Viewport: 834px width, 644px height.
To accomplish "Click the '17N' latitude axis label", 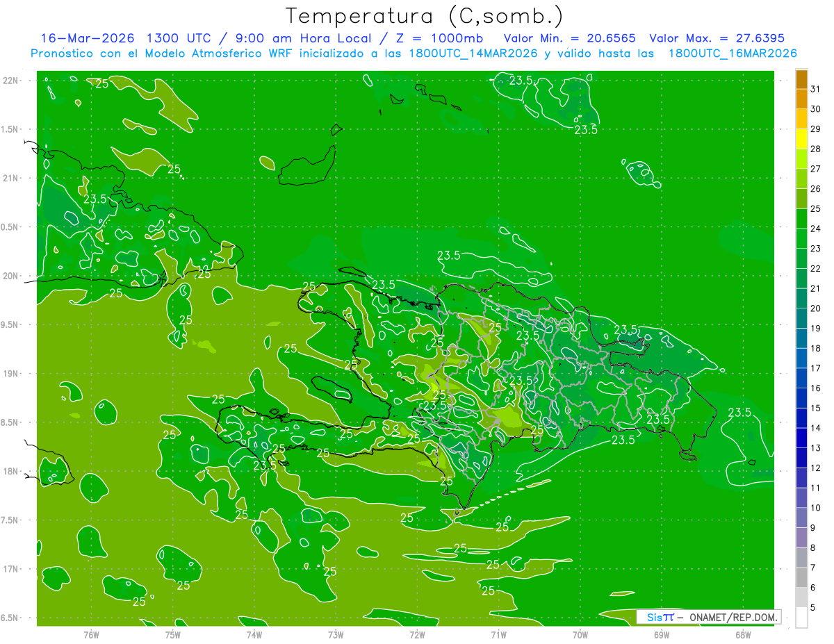I will coord(11,569).
